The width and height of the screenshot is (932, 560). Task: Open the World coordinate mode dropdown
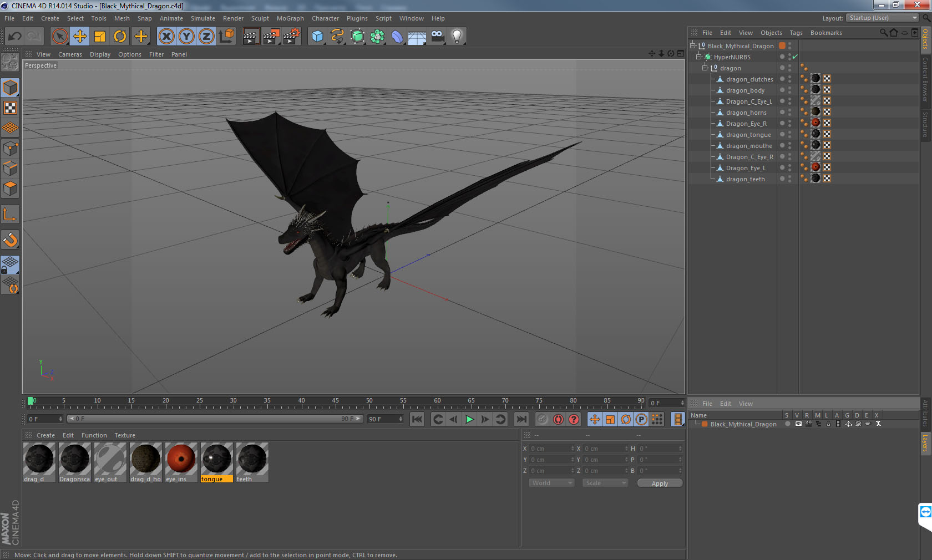click(x=551, y=483)
